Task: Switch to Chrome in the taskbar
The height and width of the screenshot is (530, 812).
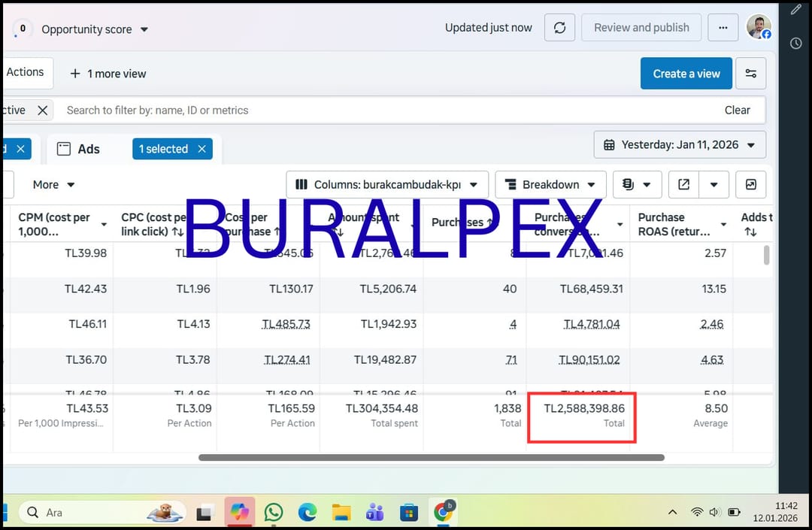Action: (x=444, y=512)
